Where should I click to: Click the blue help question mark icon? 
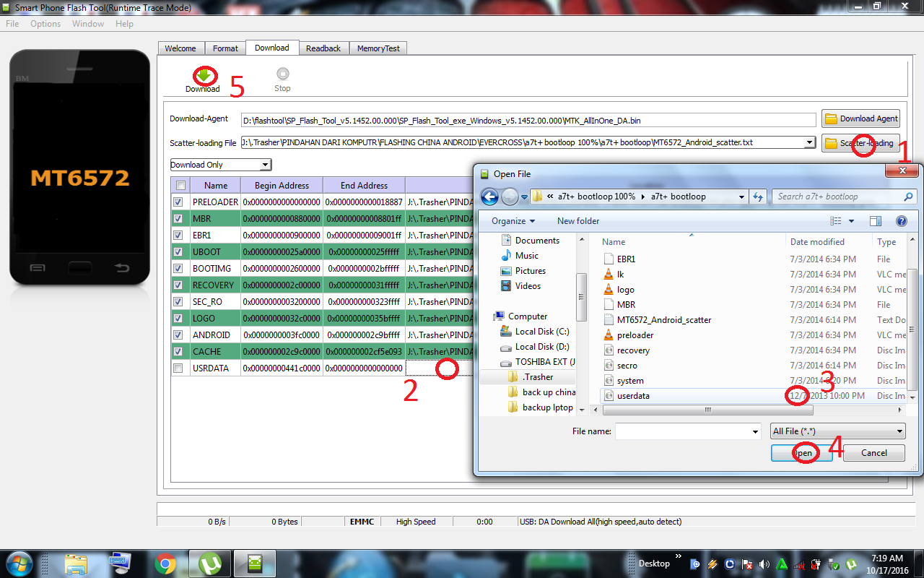tap(901, 221)
